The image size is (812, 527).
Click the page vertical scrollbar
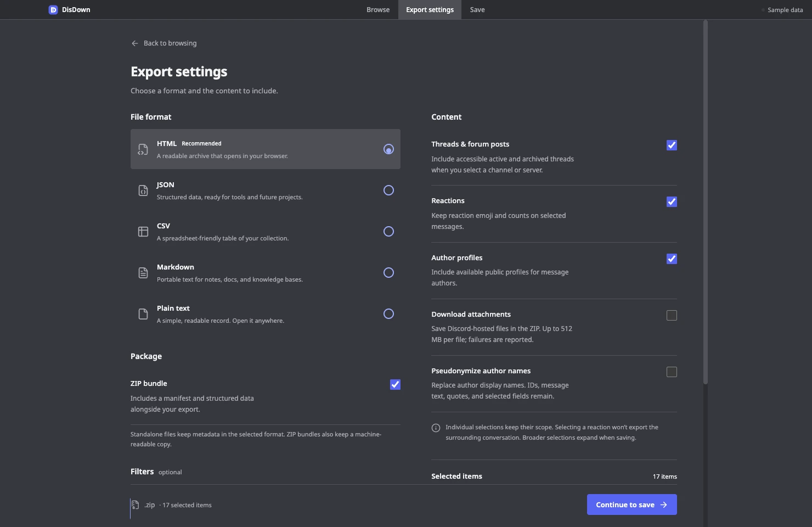point(706,202)
